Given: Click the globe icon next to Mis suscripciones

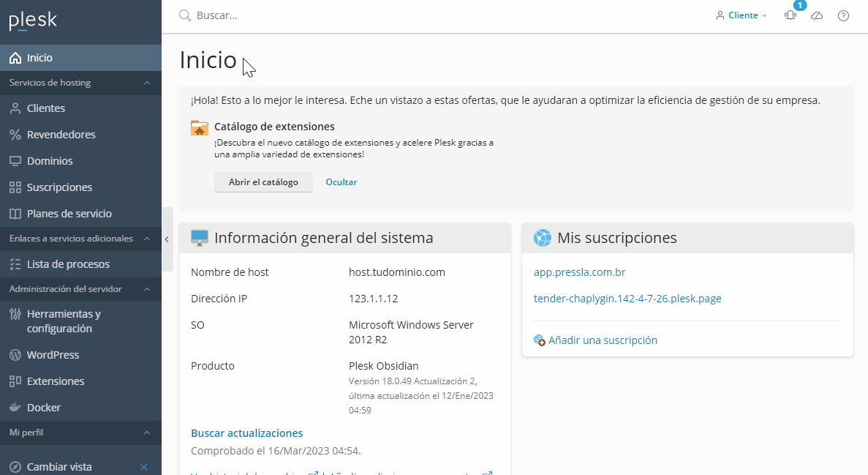Looking at the screenshot, I should 543,238.
